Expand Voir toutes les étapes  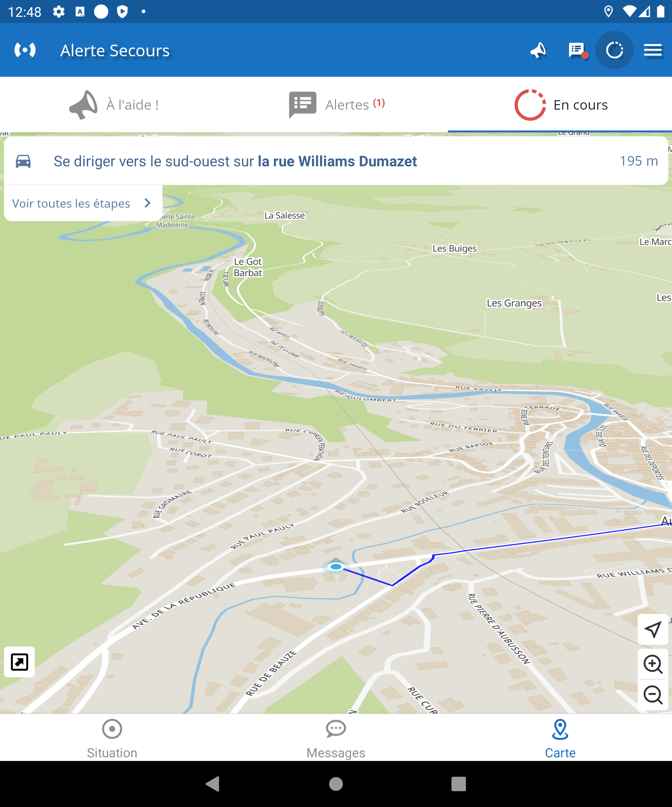click(72, 203)
